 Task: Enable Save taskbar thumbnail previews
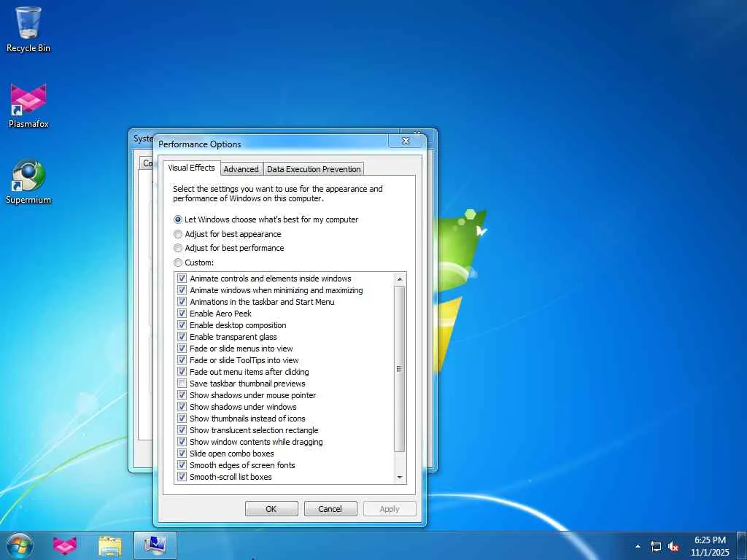tap(182, 384)
